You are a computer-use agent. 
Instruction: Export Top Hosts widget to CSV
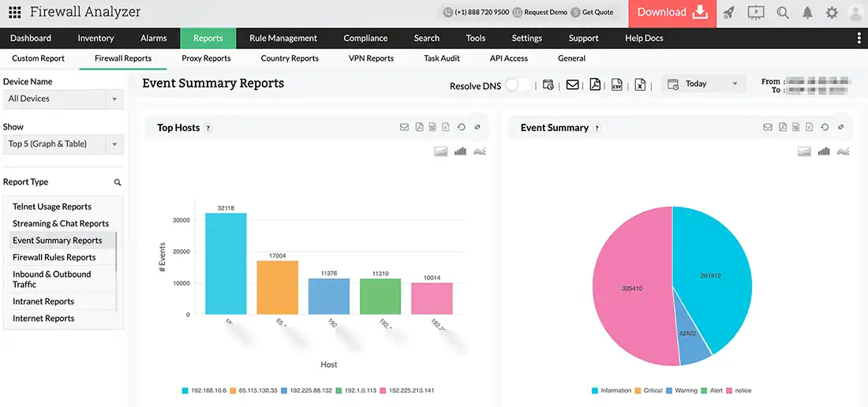(432, 127)
